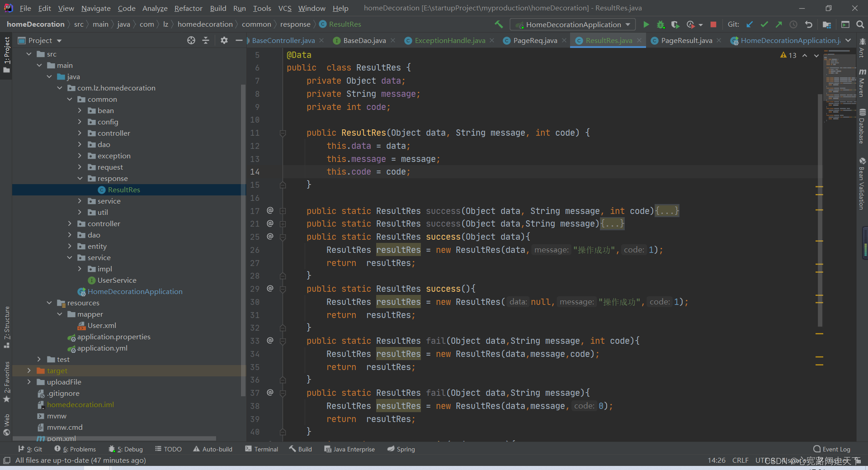
Task: Close the ResultRes.java tab
Action: pyautogui.click(x=639, y=40)
